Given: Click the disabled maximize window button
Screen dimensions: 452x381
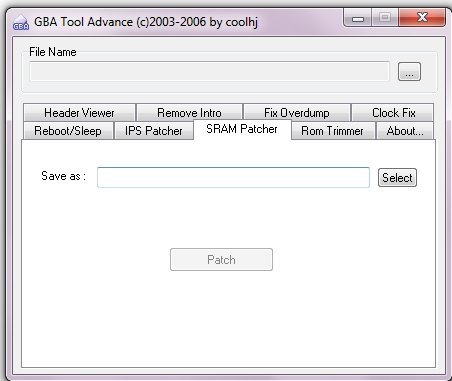Looking at the screenshot, I should point(385,17).
